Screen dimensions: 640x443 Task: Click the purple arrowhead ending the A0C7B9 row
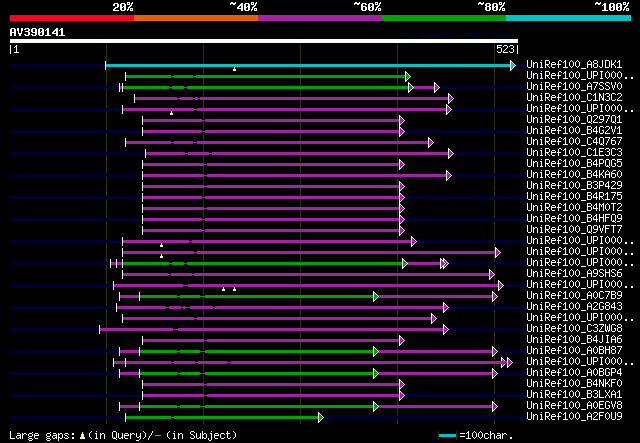click(495, 297)
